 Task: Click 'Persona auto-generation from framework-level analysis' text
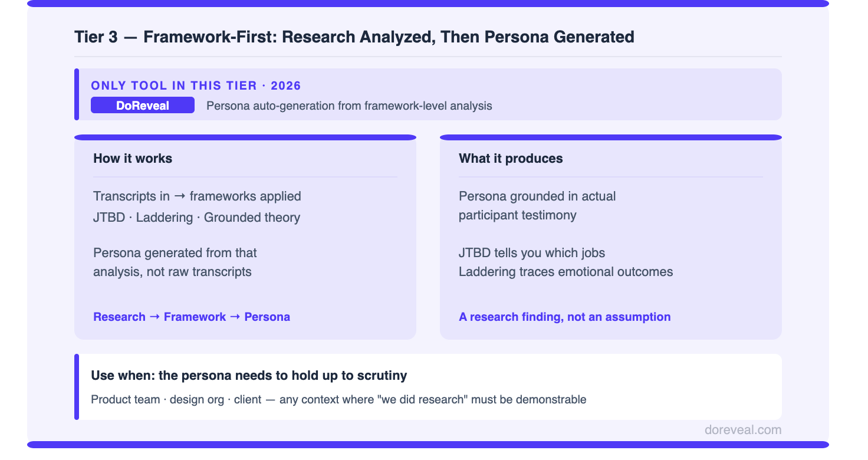coord(349,106)
